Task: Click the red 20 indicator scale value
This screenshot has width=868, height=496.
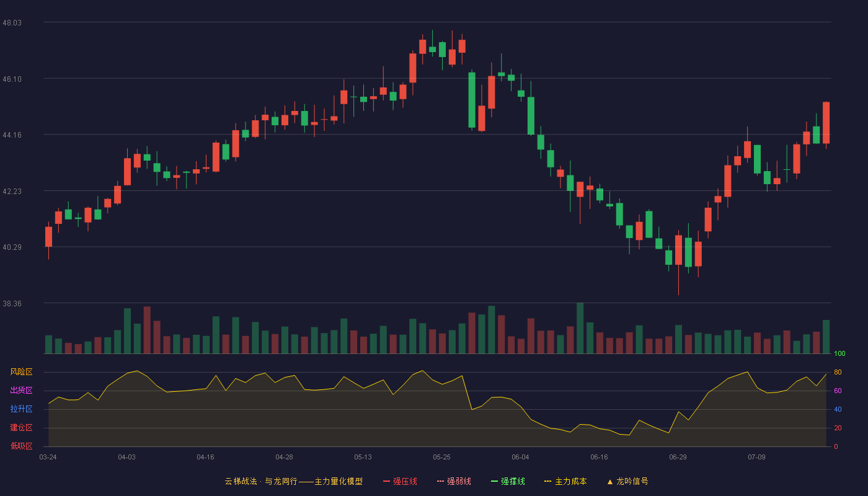Action: (x=838, y=428)
